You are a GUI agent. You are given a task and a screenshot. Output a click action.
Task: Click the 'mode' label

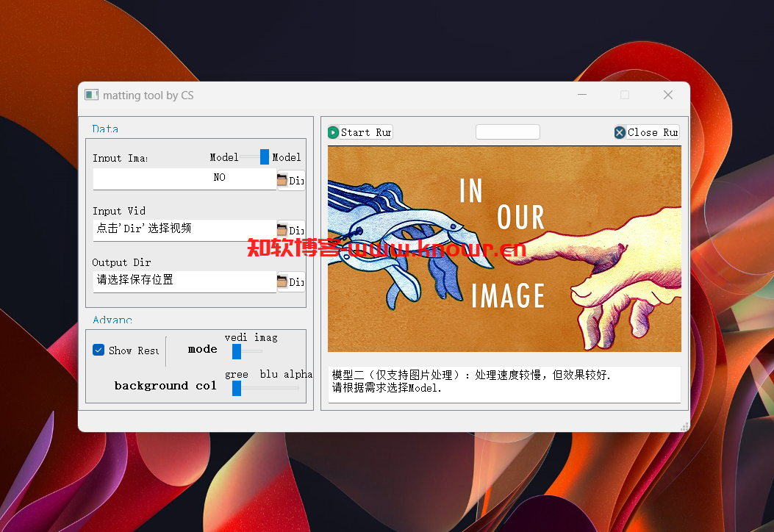click(202, 349)
